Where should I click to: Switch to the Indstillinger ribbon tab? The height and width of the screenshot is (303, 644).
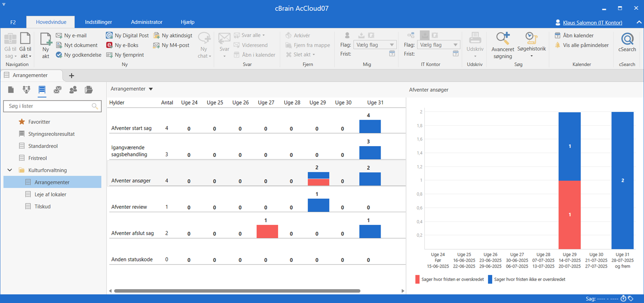(x=99, y=22)
